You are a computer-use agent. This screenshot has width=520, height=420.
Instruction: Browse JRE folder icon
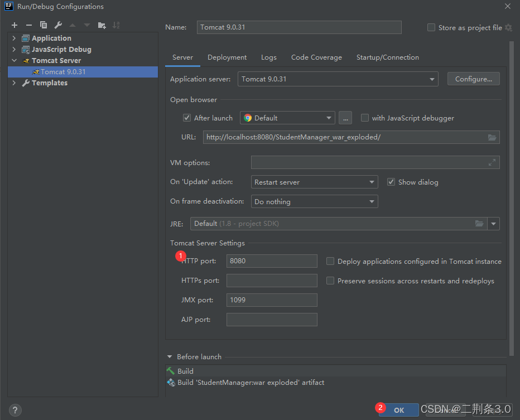pyautogui.click(x=479, y=224)
